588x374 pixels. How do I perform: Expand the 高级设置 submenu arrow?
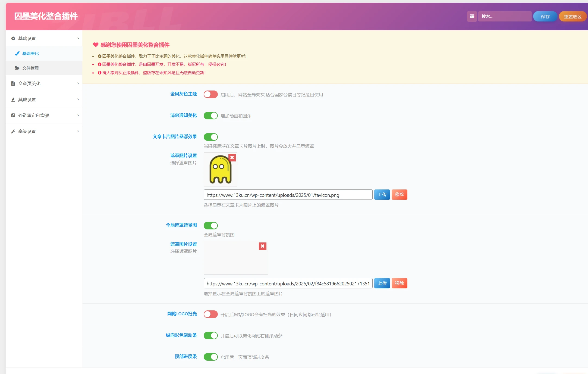point(78,131)
